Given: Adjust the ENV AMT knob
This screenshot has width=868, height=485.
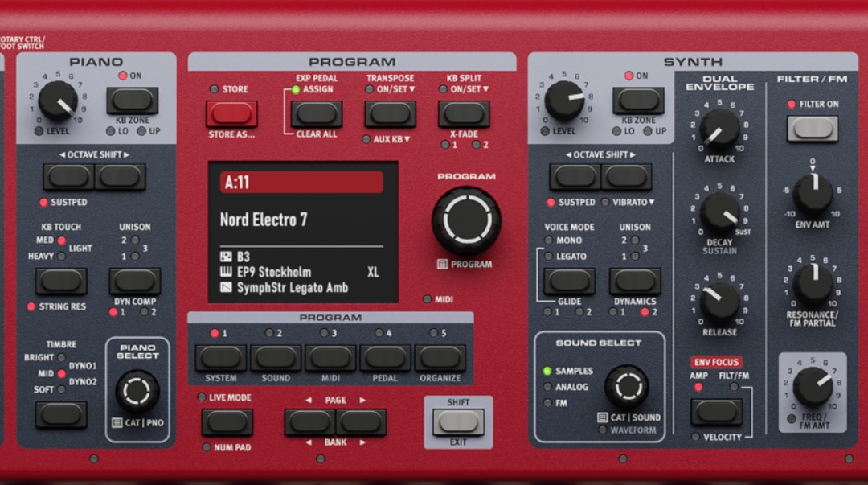Looking at the screenshot, I should [813, 194].
